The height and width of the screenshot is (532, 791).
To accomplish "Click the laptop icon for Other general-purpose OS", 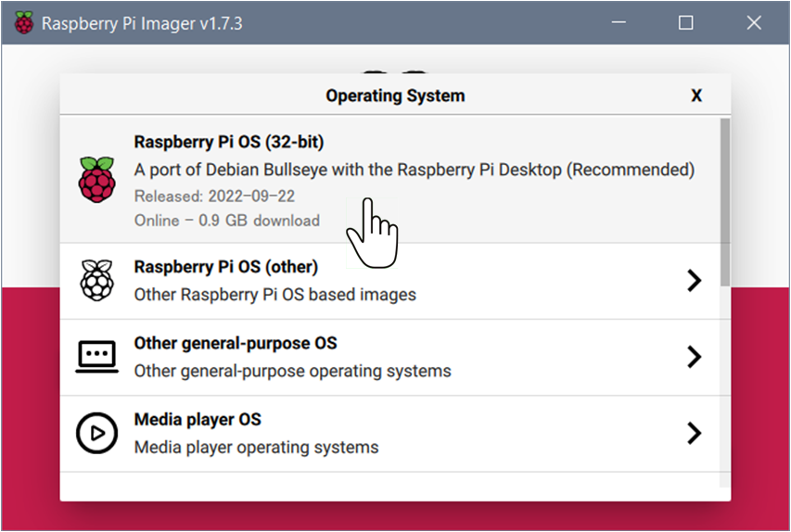I will tap(96, 357).
